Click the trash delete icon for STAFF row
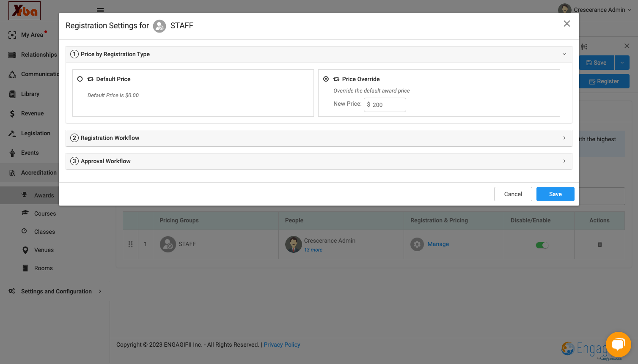 tap(599, 244)
